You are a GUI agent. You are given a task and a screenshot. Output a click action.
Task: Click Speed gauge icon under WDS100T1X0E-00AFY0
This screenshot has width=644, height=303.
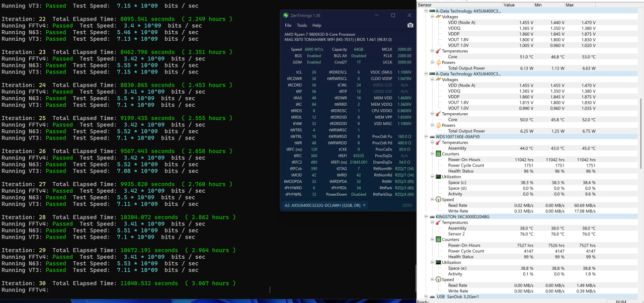click(x=438, y=199)
